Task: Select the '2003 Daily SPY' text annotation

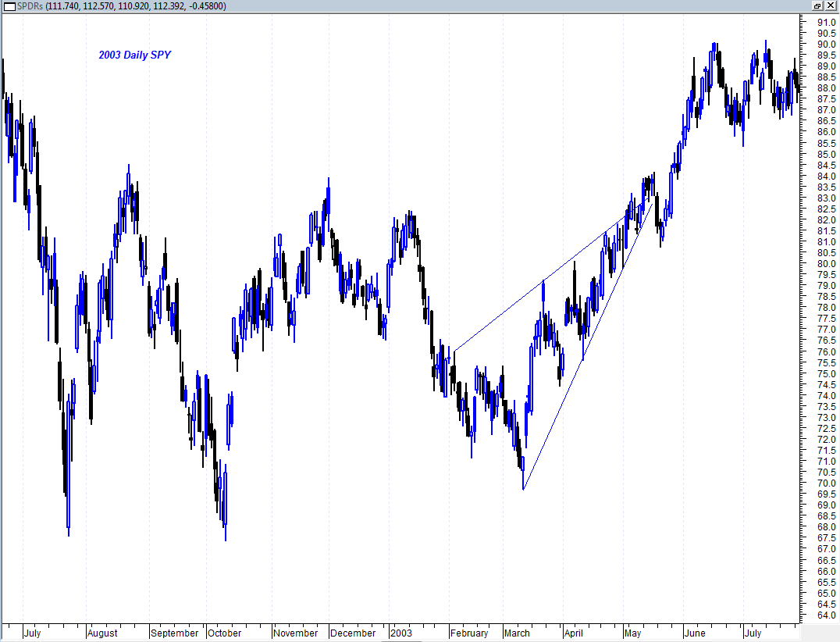Action: click(135, 55)
